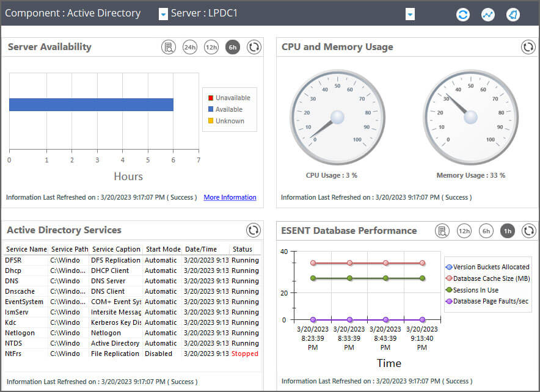The width and height of the screenshot is (540, 392).
Task: Toggle Database Cache Size (MB) legend series
Action: (487, 278)
